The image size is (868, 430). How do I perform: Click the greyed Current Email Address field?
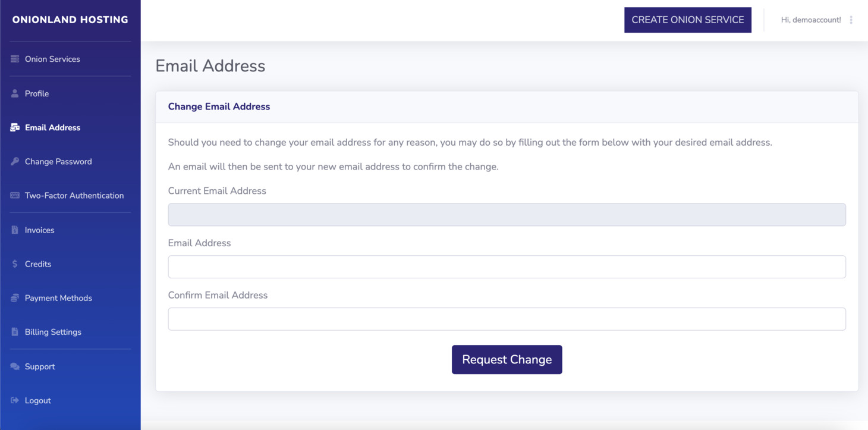pyautogui.click(x=507, y=214)
